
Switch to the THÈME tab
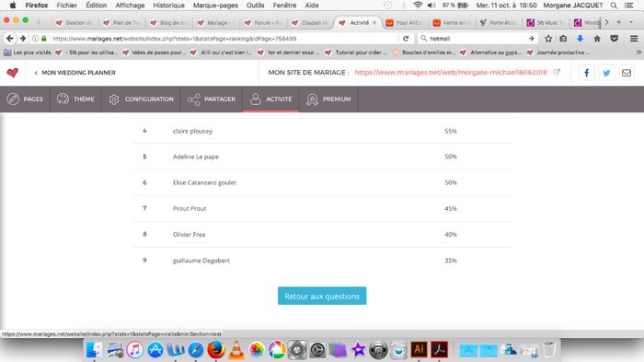[x=75, y=99]
